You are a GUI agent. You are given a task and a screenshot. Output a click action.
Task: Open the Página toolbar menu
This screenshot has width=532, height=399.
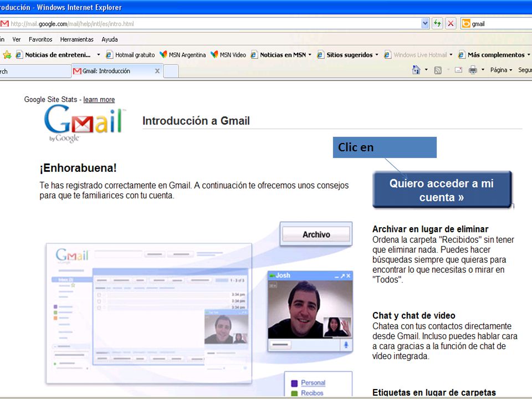click(x=501, y=70)
